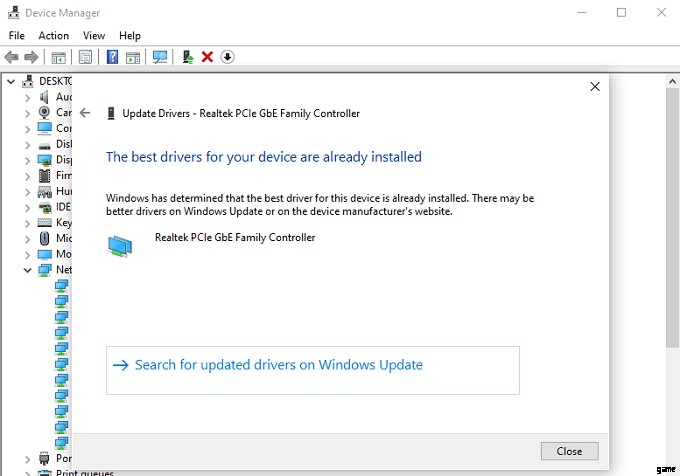Open the Action menu
The height and width of the screenshot is (476, 680).
tap(53, 36)
